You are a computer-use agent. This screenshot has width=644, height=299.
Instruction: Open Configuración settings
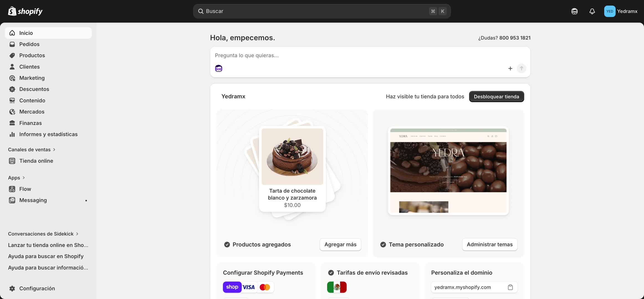coord(48,288)
